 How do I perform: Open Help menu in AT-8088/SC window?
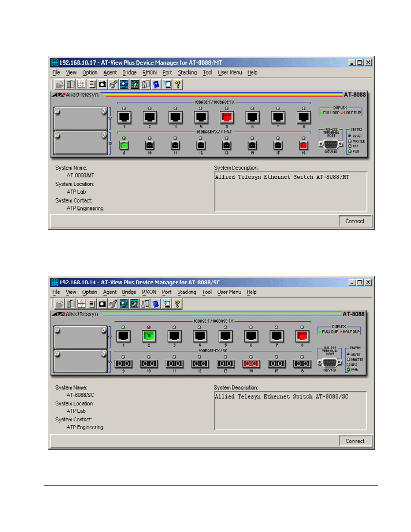pos(252,292)
